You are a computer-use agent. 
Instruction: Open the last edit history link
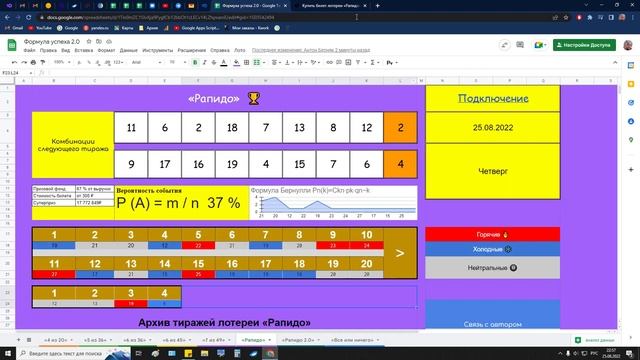311,50
